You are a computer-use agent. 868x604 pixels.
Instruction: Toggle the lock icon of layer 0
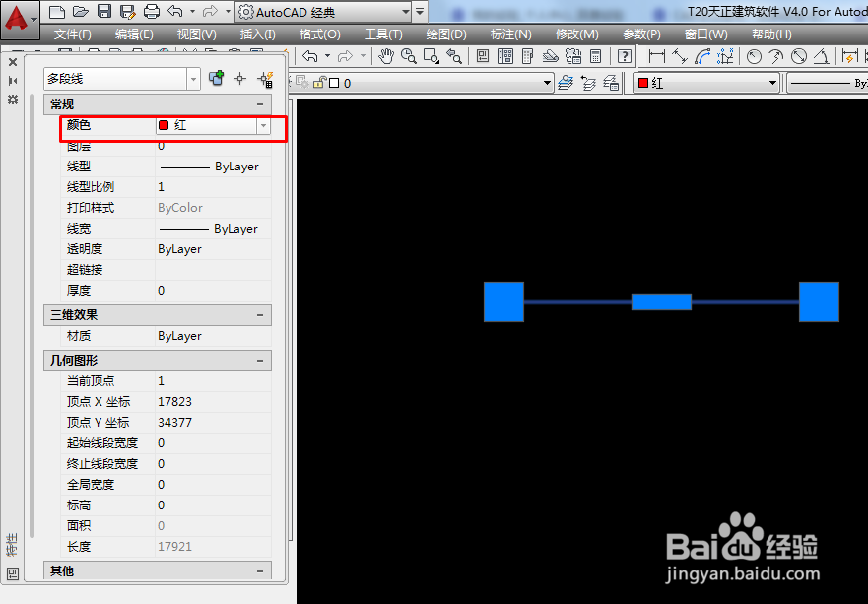click(319, 83)
